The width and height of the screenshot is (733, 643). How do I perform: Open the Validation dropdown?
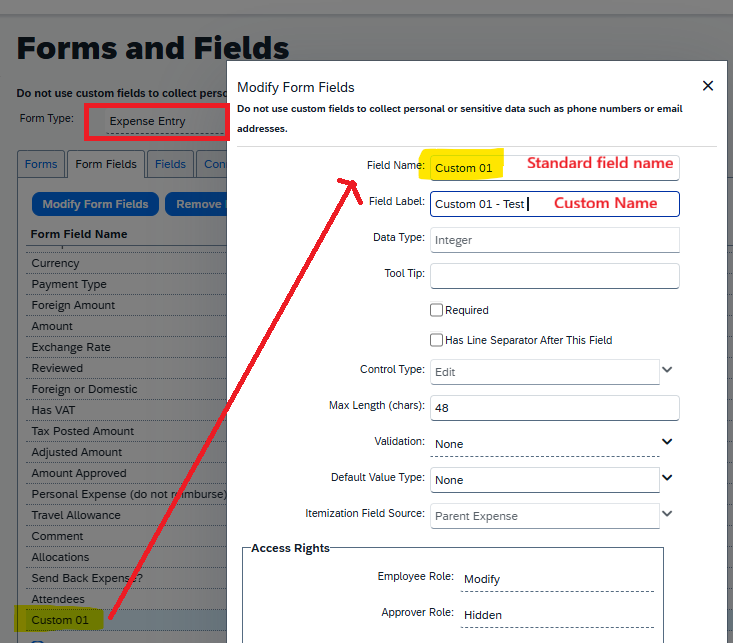(545, 444)
